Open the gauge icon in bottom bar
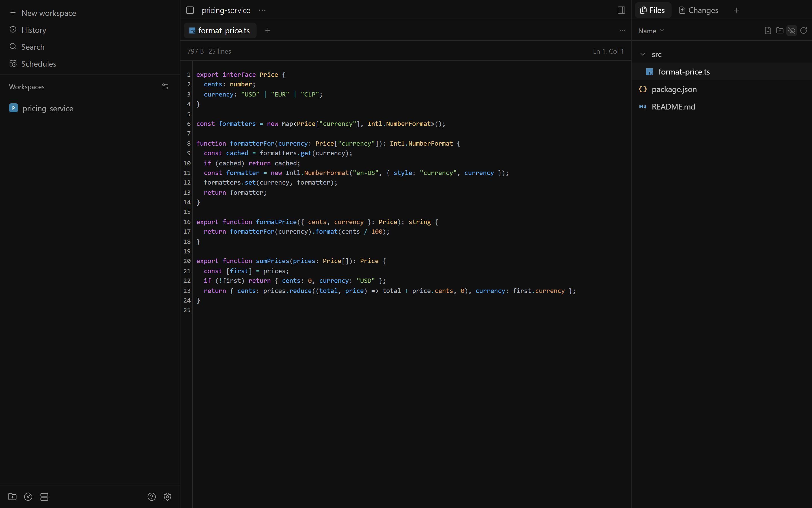Screen dimensions: 812x508 [x=28, y=497]
